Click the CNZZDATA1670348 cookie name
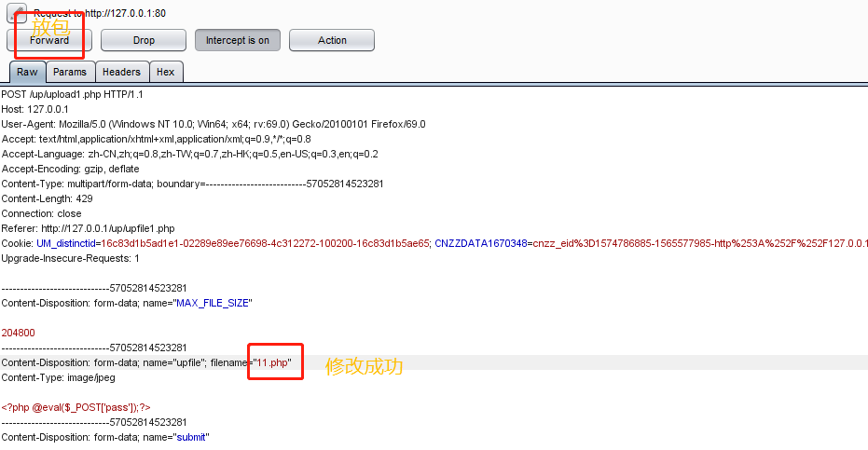This screenshot has height=450, width=868. click(x=481, y=243)
